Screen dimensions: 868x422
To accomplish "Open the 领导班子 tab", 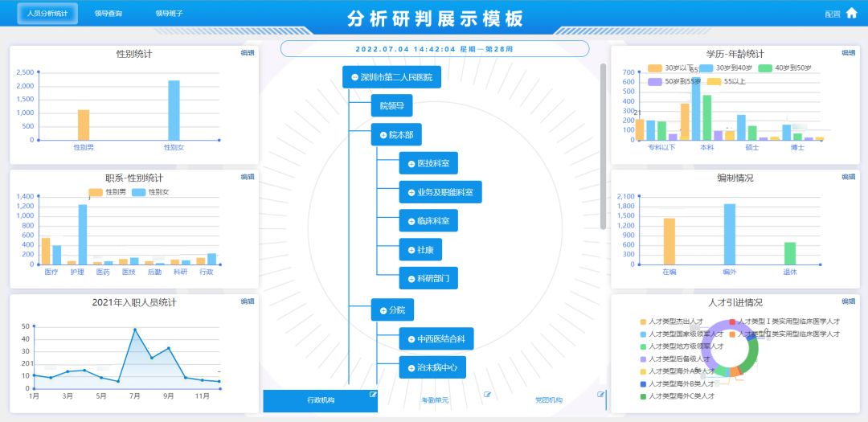I will 169,14.
